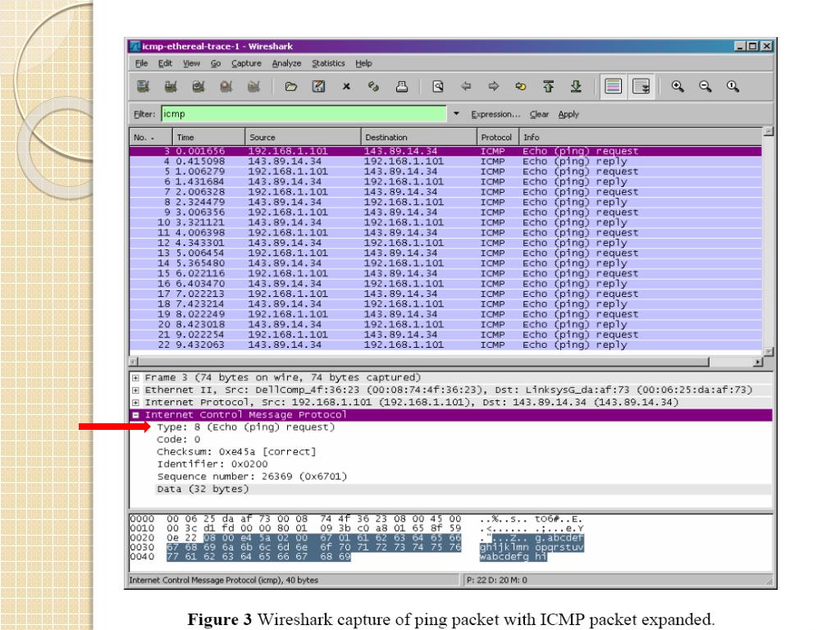The height and width of the screenshot is (630, 840).
Task: Open the Help menu
Action: point(363,63)
